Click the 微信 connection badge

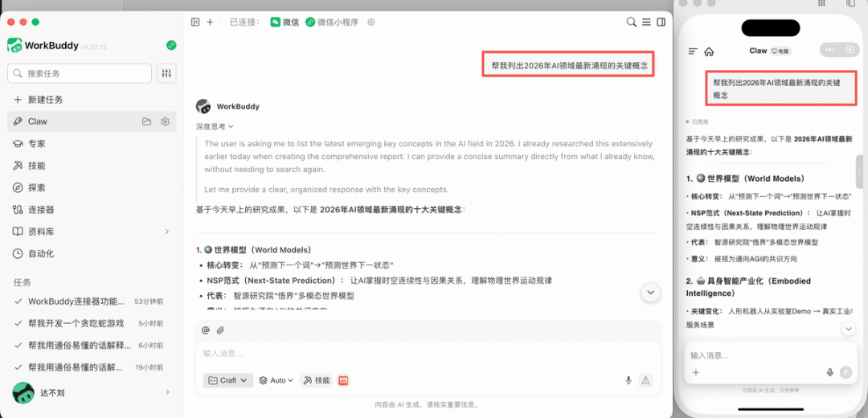[285, 23]
